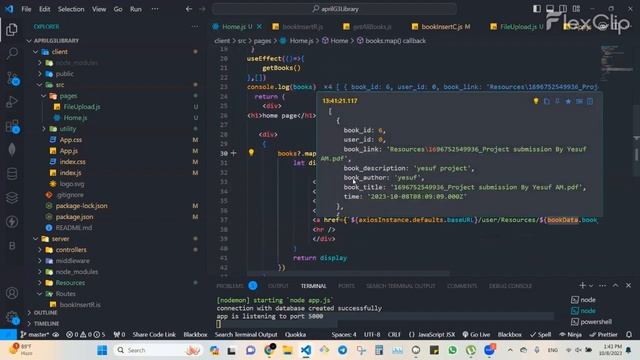Screen dimensions: 640x360
Task: Open the Explorer view in activity bar
Action: click(12, 29)
